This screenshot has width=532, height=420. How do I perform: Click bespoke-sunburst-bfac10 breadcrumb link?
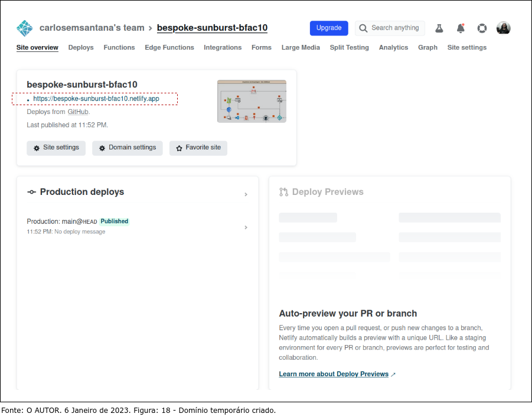(212, 28)
